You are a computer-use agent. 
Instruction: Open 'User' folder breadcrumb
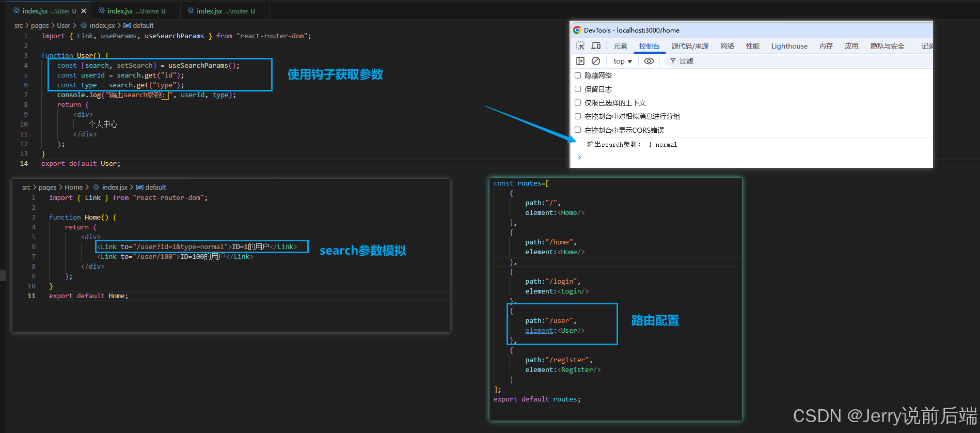[x=64, y=25]
